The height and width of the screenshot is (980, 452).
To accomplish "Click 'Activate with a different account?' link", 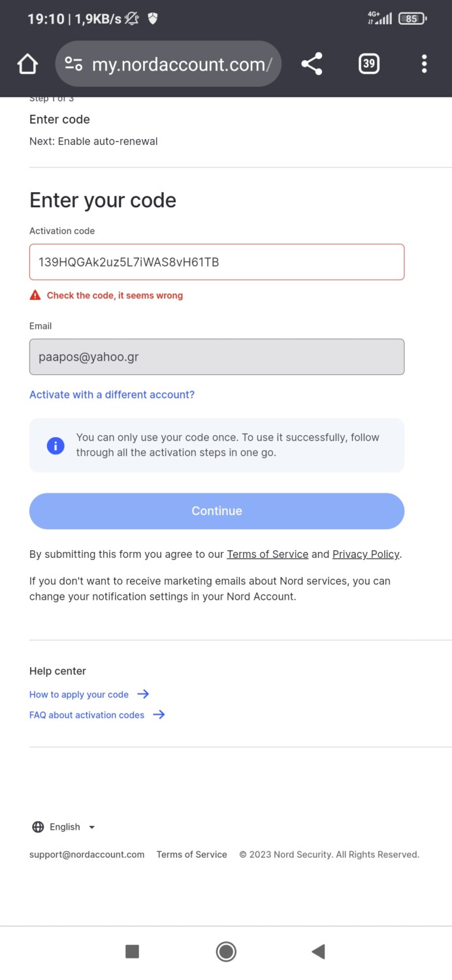I will [112, 395].
